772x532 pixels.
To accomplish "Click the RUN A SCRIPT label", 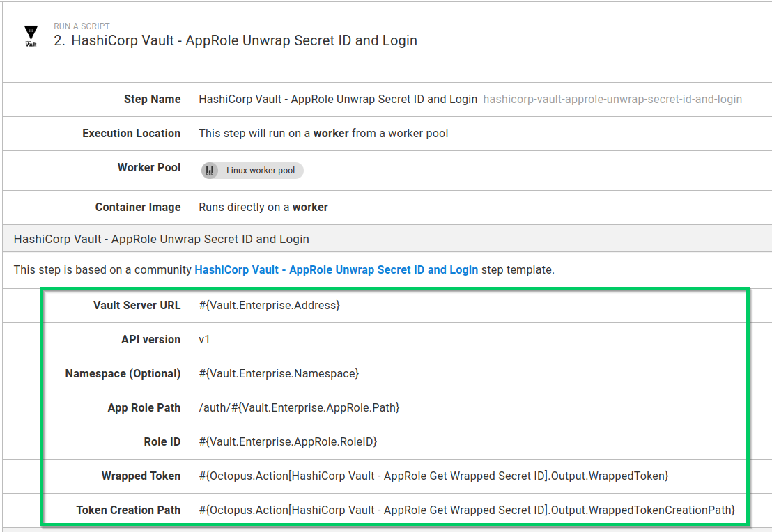I will point(82,26).
